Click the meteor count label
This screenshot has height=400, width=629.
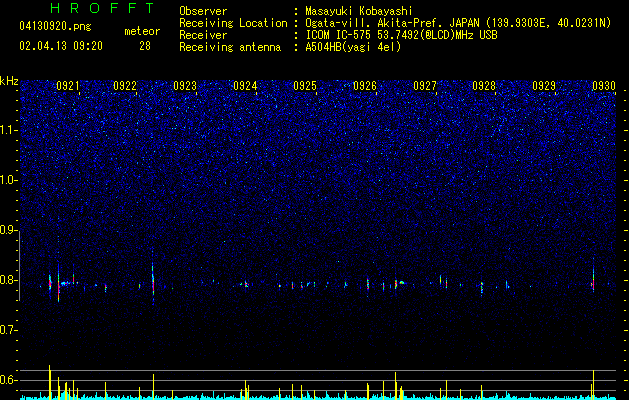[142, 31]
